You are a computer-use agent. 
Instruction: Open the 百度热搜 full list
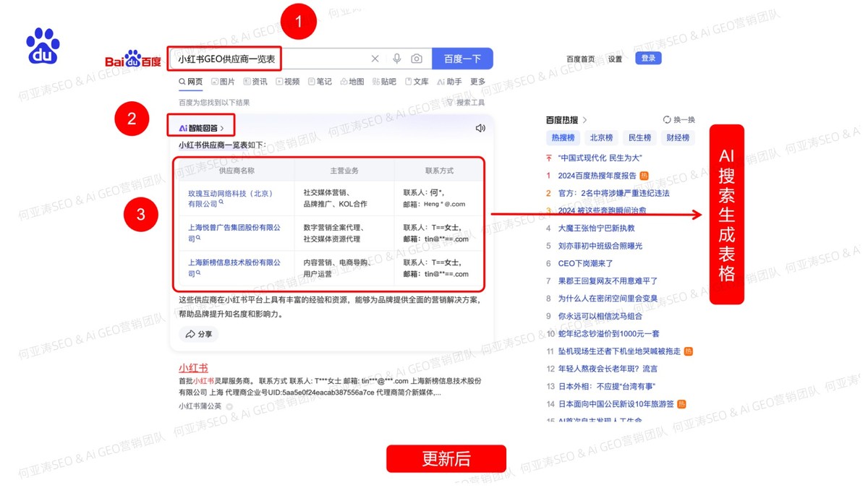tap(567, 120)
